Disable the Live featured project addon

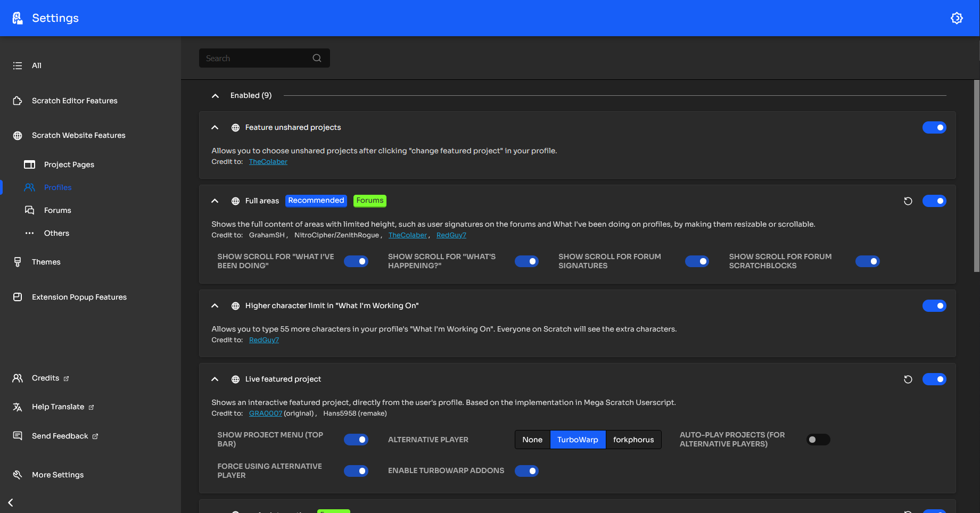pyautogui.click(x=934, y=379)
